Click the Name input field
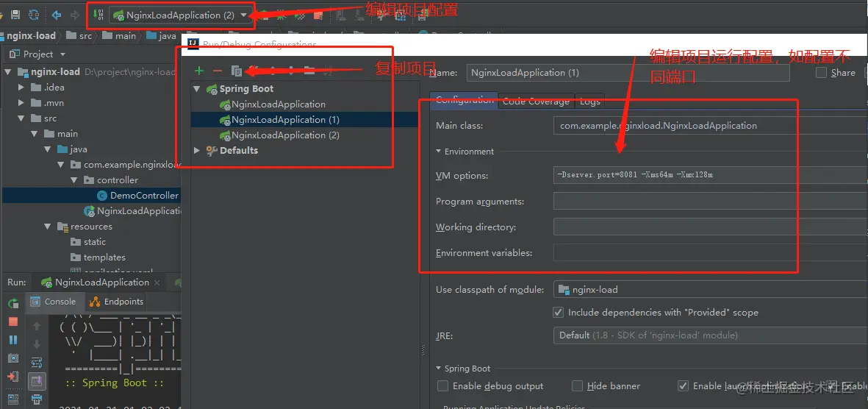Image resolution: width=868 pixels, height=409 pixels. click(628, 73)
